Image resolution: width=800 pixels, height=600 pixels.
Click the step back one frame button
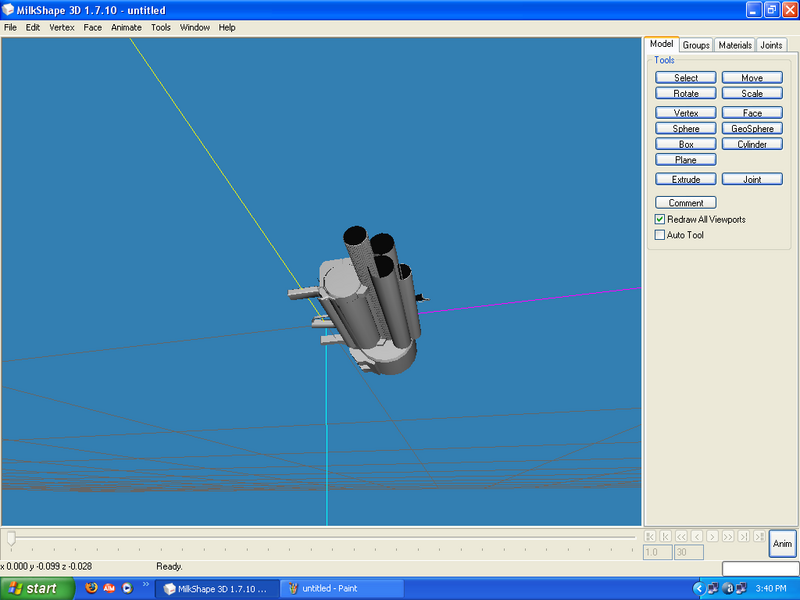pyautogui.click(x=697, y=536)
